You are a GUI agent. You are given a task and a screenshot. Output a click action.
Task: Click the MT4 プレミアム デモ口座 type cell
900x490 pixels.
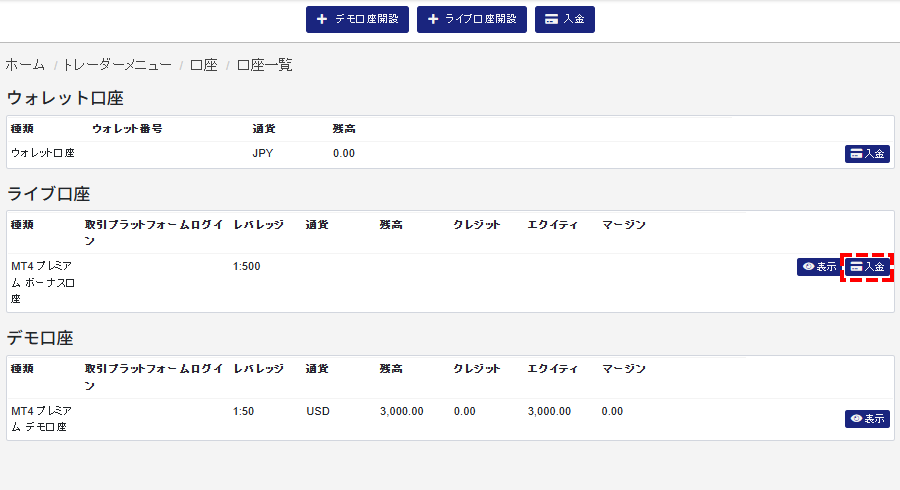42,419
